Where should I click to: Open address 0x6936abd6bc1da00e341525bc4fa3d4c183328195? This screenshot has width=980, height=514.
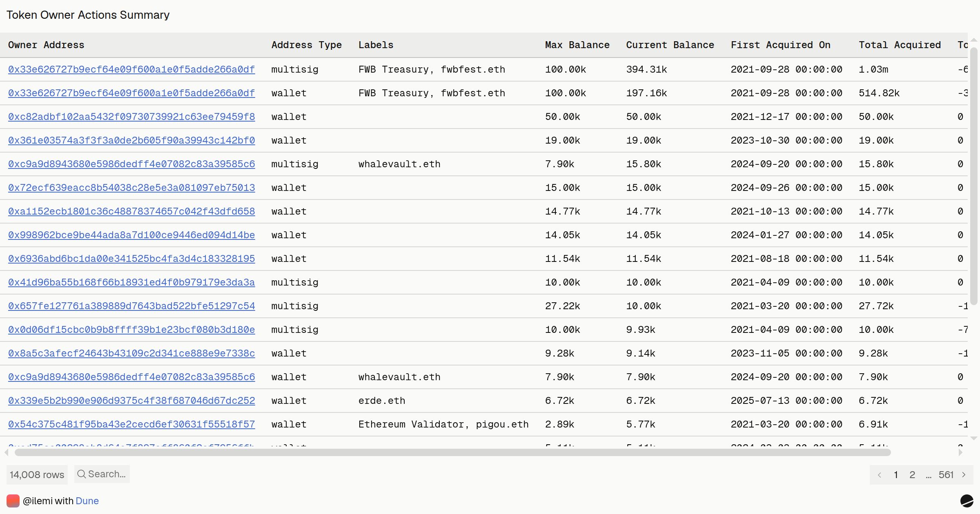131,259
